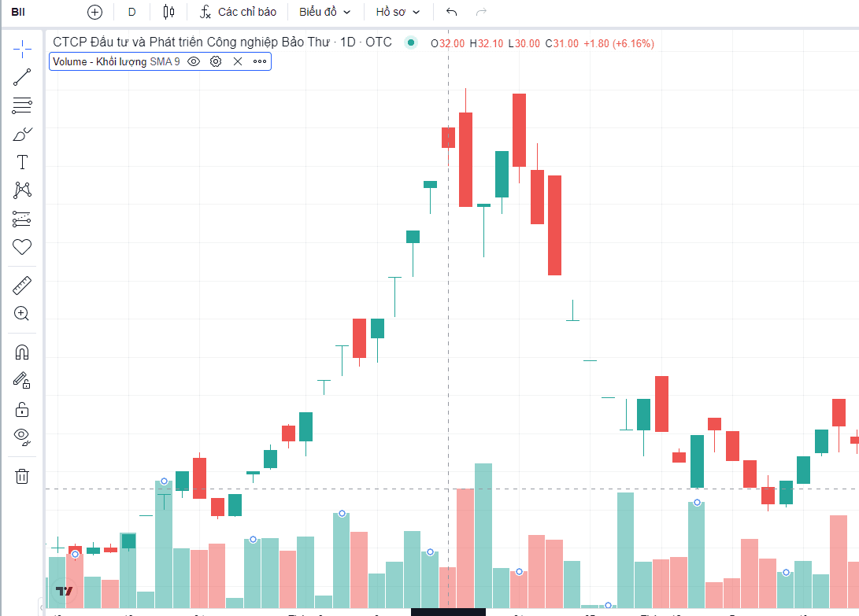Open more options for Volume indicator
The height and width of the screenshot is (616, 859).
coord(260,61)
